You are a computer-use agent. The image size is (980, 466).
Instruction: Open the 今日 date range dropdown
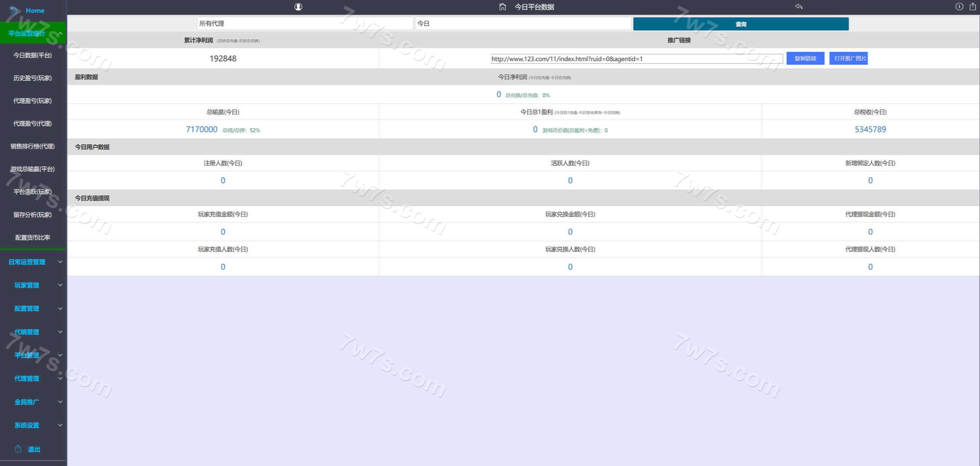click(523, 24)
